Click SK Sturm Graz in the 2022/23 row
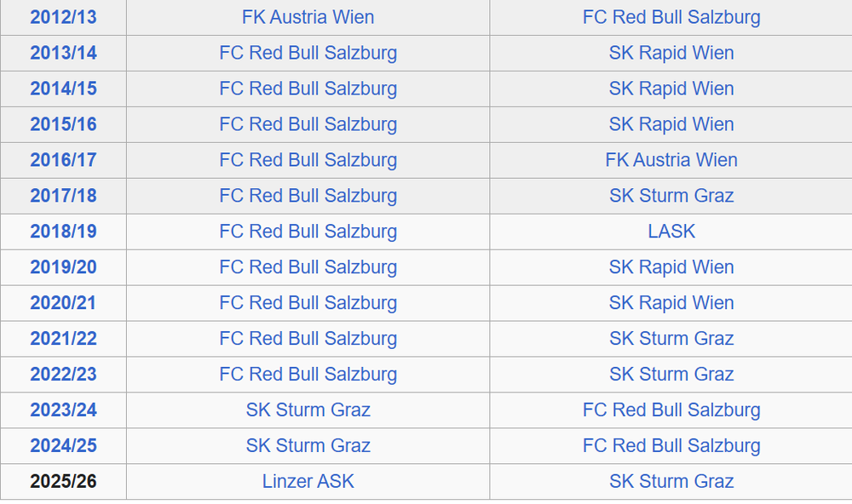 point(671,375)
